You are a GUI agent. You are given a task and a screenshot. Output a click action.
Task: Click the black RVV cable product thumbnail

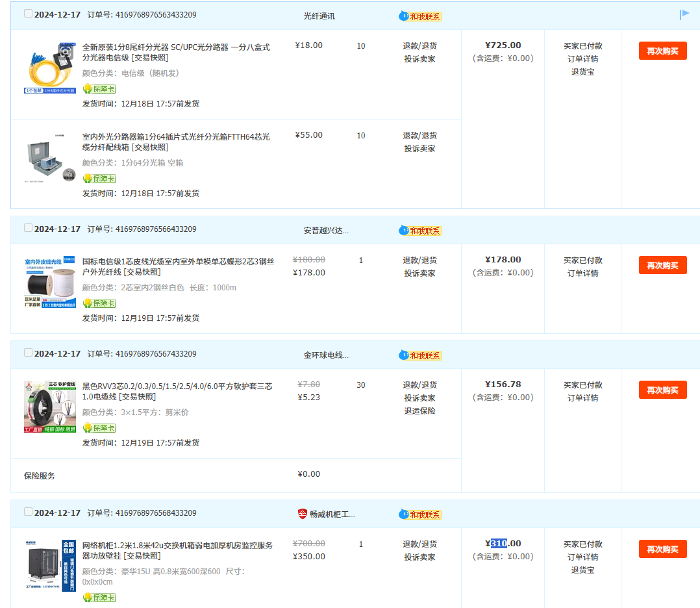click(x=50, y=407)
